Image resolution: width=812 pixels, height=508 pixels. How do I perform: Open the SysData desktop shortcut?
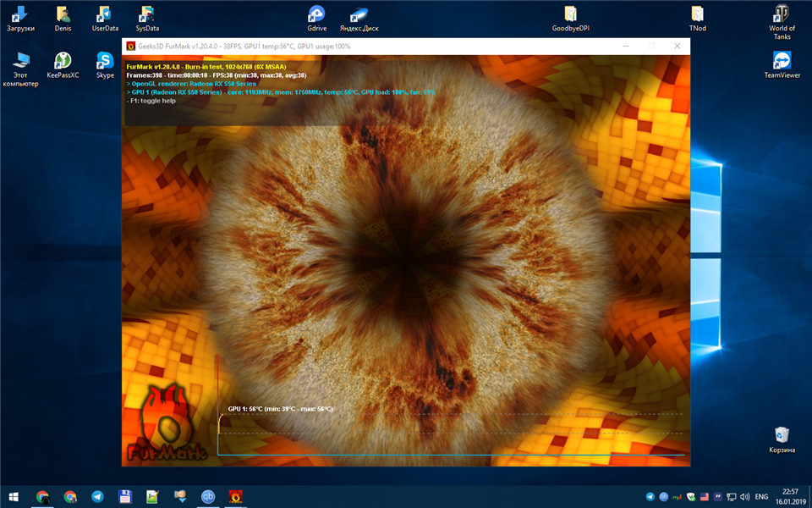(x=147, y=19)
